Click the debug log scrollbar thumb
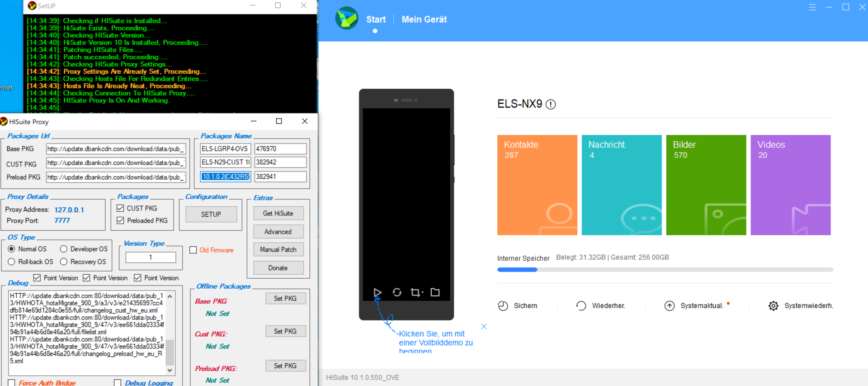The height and width of the screenshot is (386, 868). [170, 352]
